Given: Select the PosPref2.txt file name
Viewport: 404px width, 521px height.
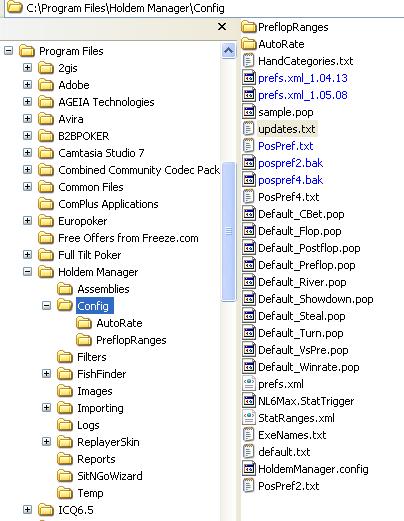Looking at the screenshot, I should pos(289,486).
